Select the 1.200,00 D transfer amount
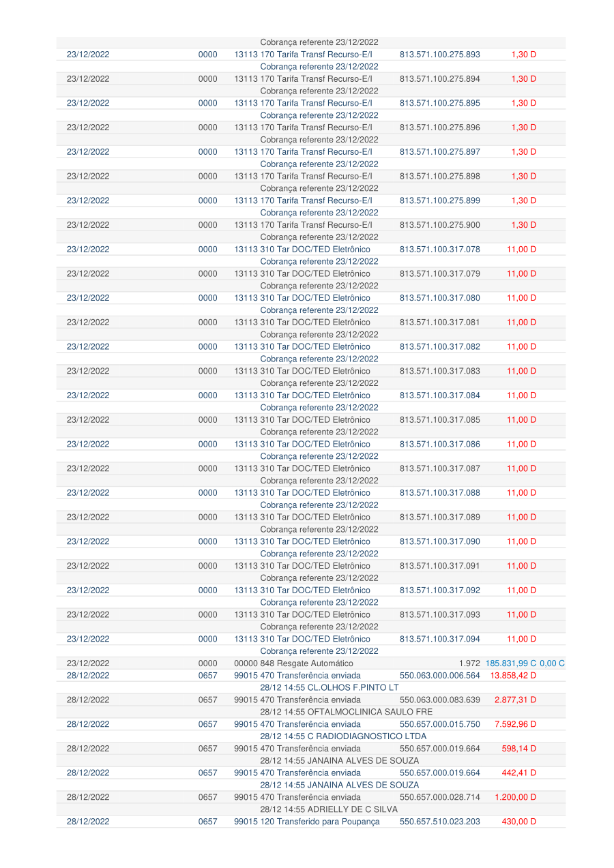 pos(515,797)
